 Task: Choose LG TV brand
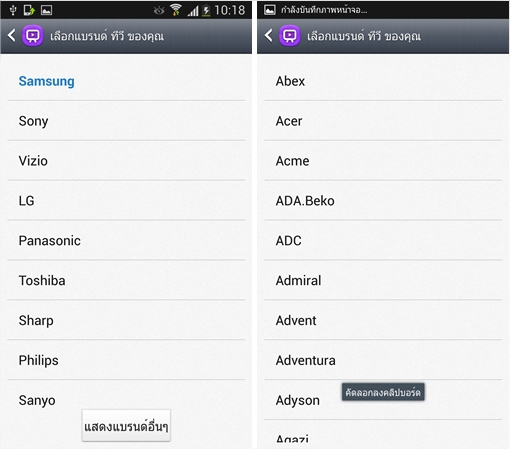click(126, 201)
